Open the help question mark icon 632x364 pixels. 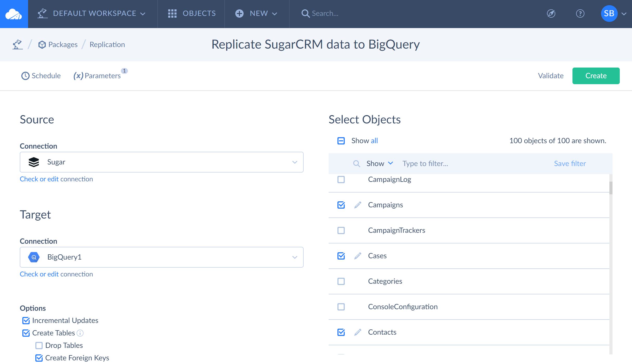coord(580,14)
